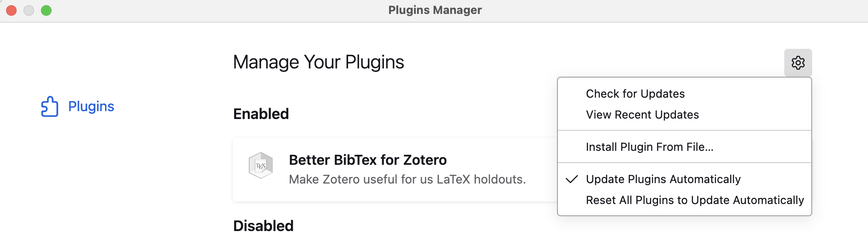The width and height of the screenshot is (868, 245).
Task: Click the Better BibTex TeX hexagon icon
Action: (x=260, y=165)
